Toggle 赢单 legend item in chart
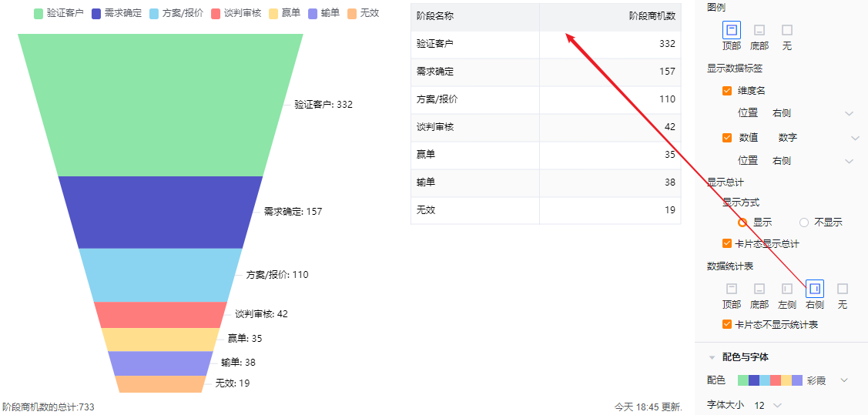 coord(284,13)
